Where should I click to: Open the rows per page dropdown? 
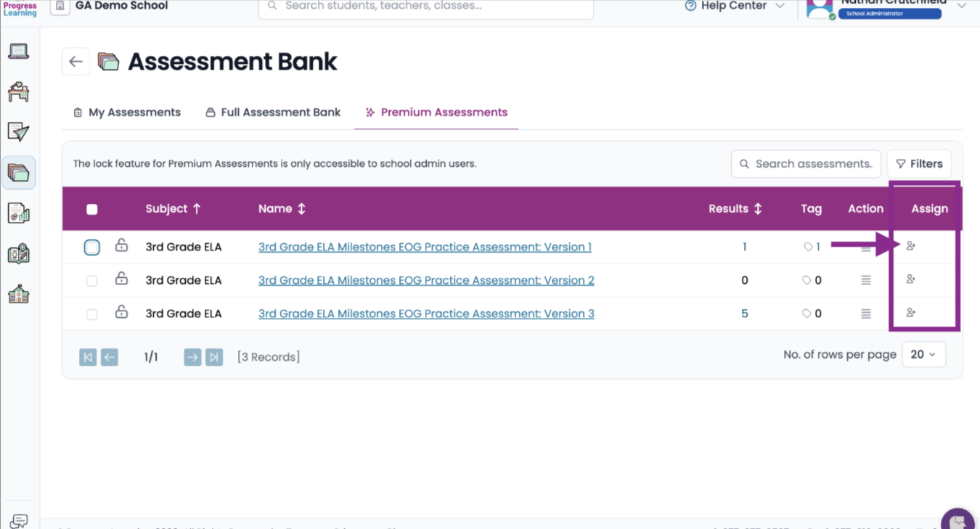(923, 354)
